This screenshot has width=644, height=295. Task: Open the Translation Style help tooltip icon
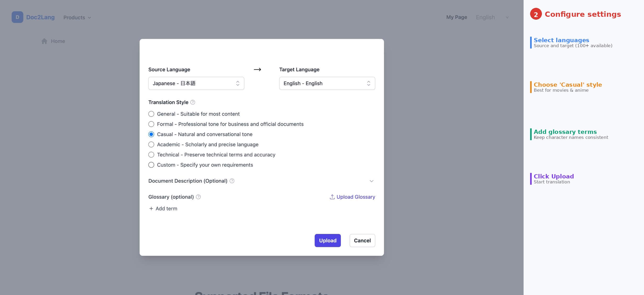(x=193, y=102)
